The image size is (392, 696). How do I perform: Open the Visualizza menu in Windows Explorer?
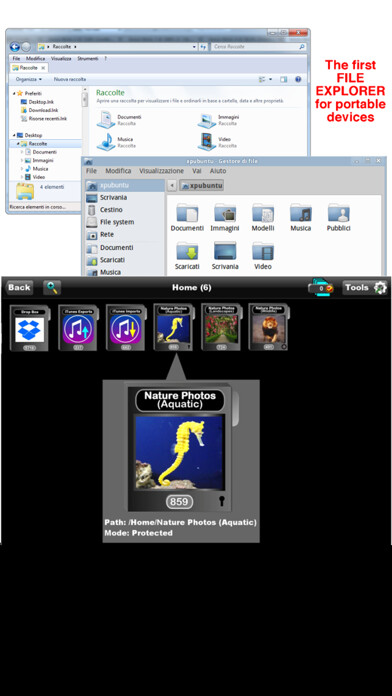[61, 59]
